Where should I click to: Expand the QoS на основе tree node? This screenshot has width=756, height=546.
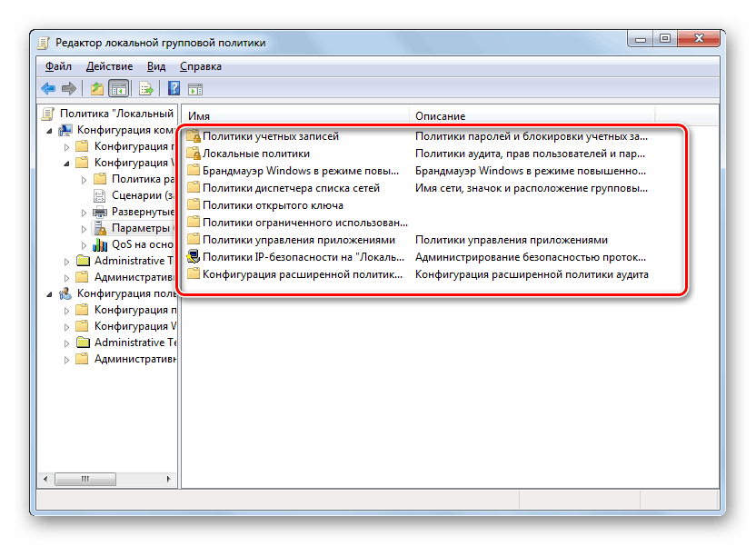[84, 245]
